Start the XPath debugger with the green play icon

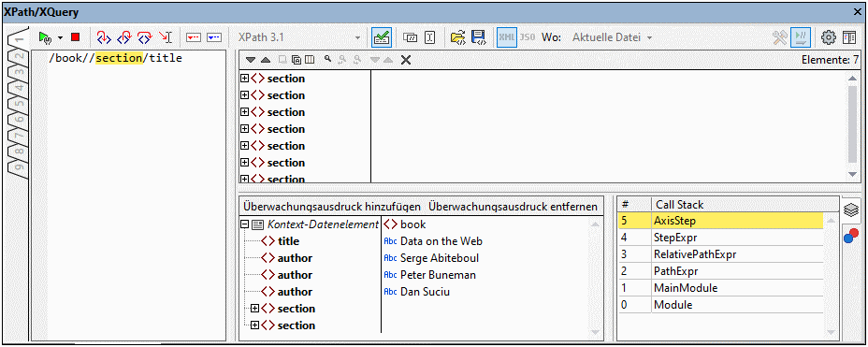[x=44, y=37]
